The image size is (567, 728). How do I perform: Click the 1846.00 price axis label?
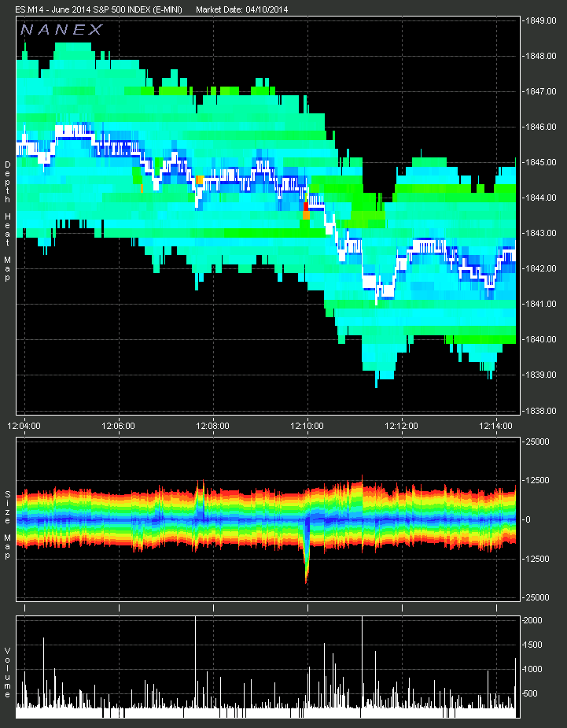pyautogui.click(x=541, y=127)
